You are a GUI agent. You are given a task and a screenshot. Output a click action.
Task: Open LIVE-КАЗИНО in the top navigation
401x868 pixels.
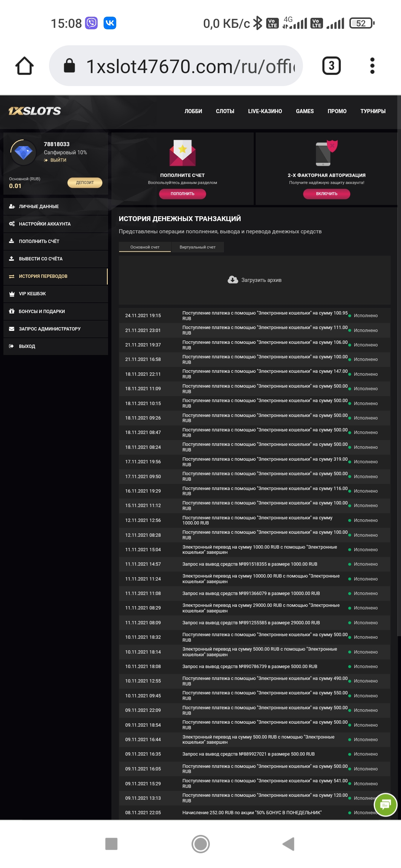point(265,111)
